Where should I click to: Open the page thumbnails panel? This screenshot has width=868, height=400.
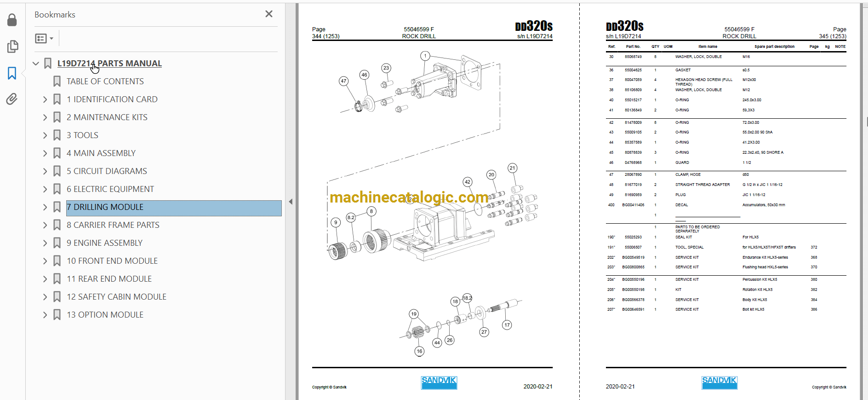(x=12, y=46)
